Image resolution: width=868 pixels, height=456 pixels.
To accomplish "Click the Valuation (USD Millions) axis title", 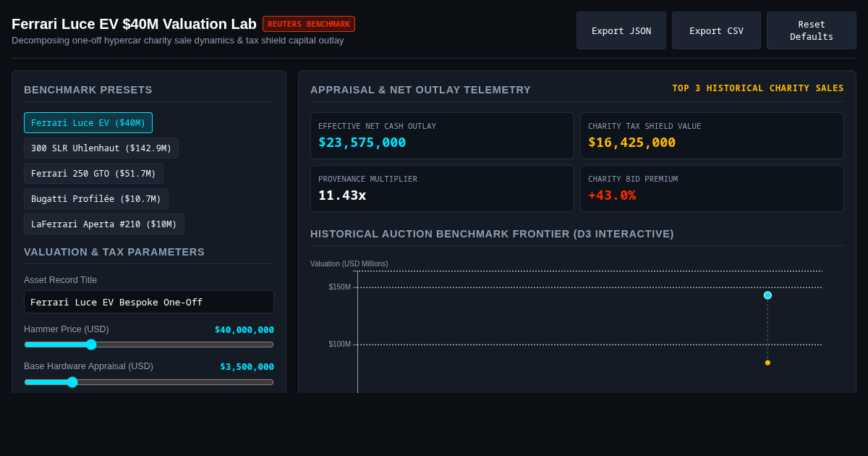I will pos(349,264).
